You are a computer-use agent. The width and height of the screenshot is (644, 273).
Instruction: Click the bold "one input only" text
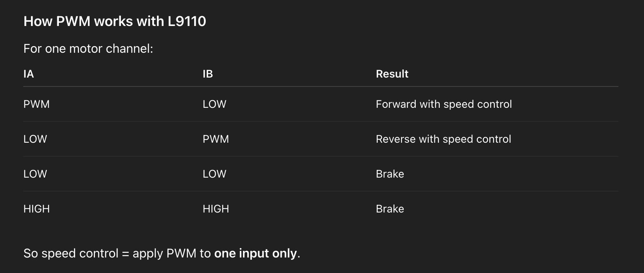(x=255, y=253)
